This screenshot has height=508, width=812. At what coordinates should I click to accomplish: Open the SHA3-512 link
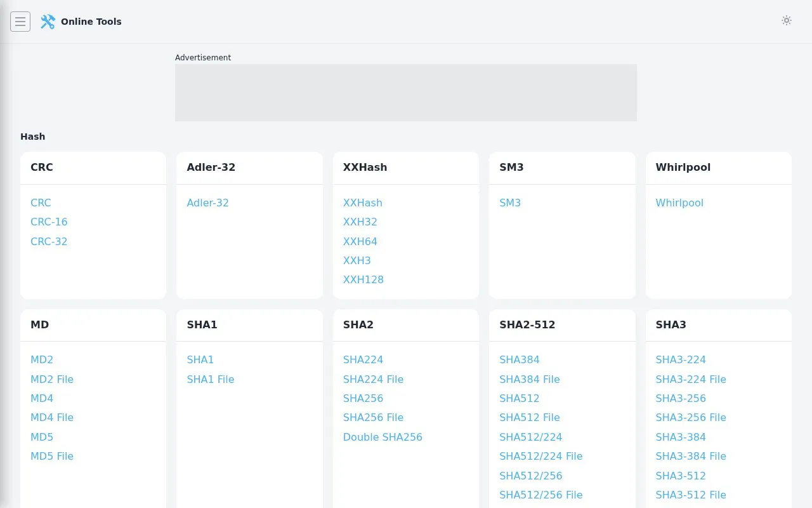click(681, 476)
